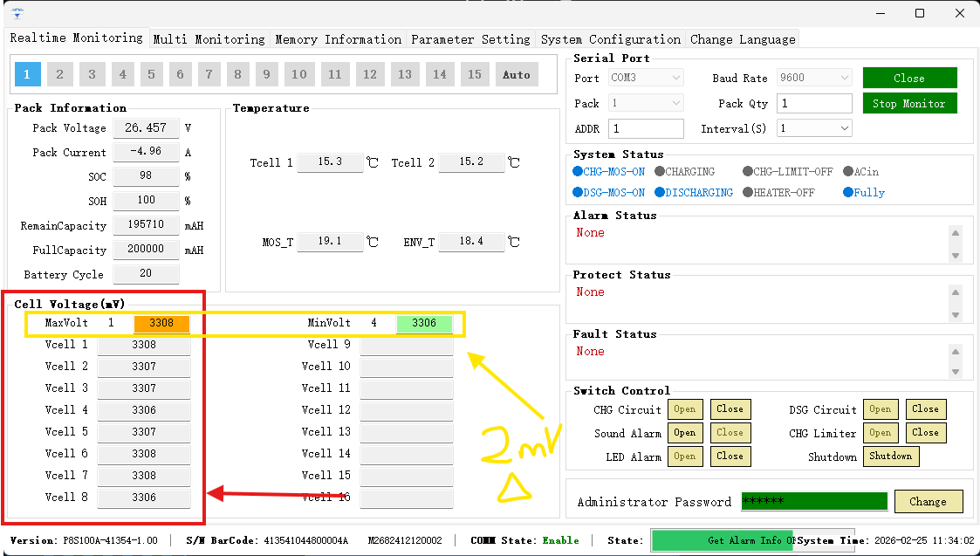
Task: Go to Parameter Setting tab
Action: click(470, 38)
